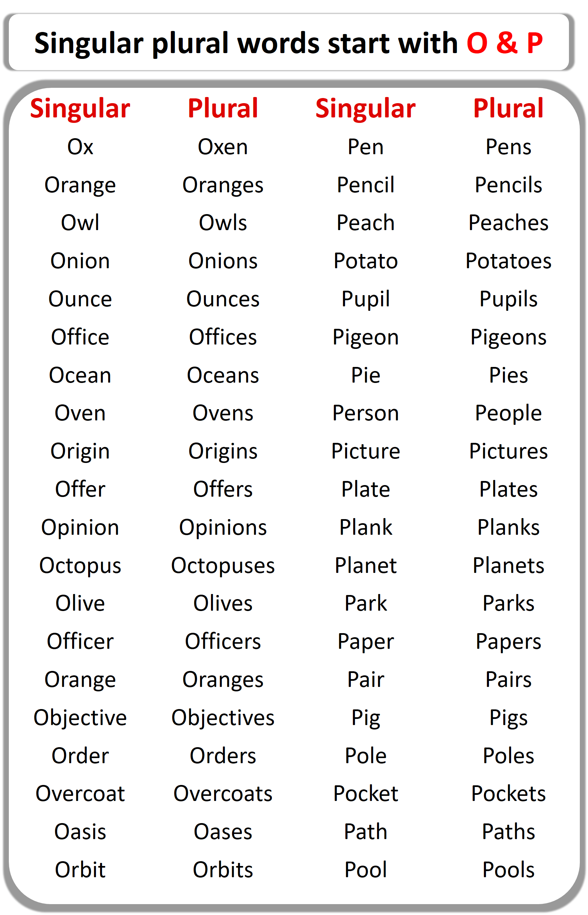Select the word 'Pencil'
The height and width of the screenshot is (915, 588).
[365, 185]
